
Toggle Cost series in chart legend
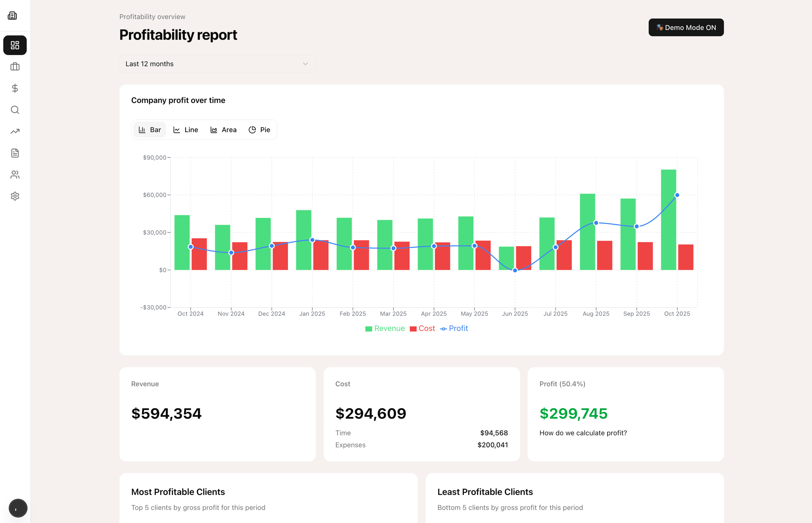(x=422, y=328)
